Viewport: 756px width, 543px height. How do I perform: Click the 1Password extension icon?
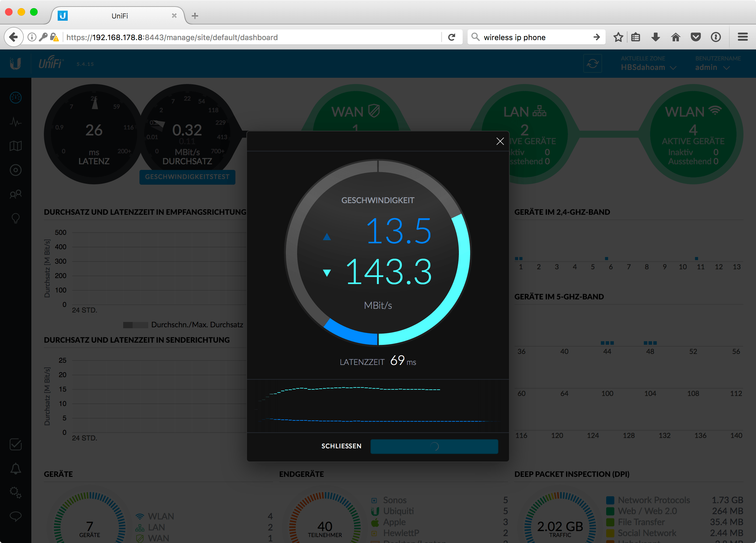click(x=716, y=37)
